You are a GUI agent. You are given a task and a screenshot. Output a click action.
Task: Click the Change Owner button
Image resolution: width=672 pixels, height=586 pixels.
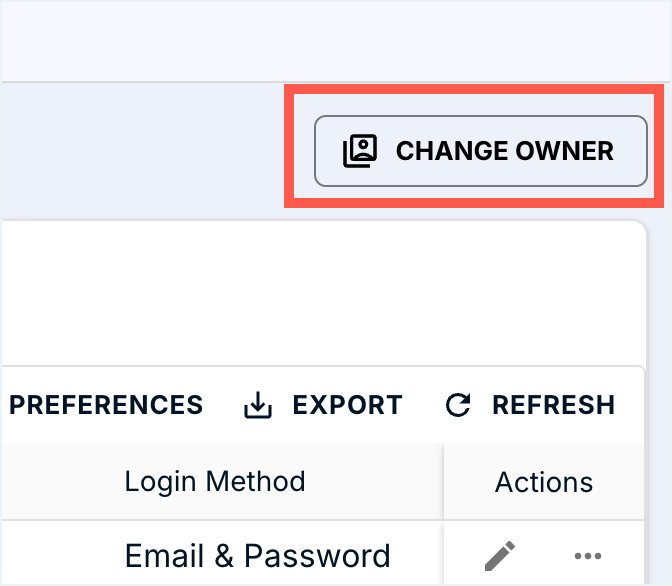click(481, 151)
